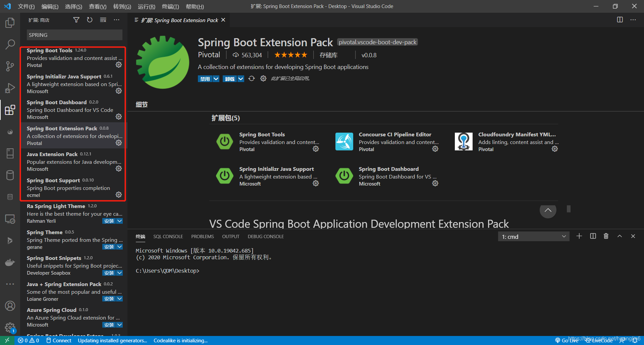Open the disable options dropdown arrow
This screenshot has height=345, width=644.
pyautogui.click(x=216, y=79)
